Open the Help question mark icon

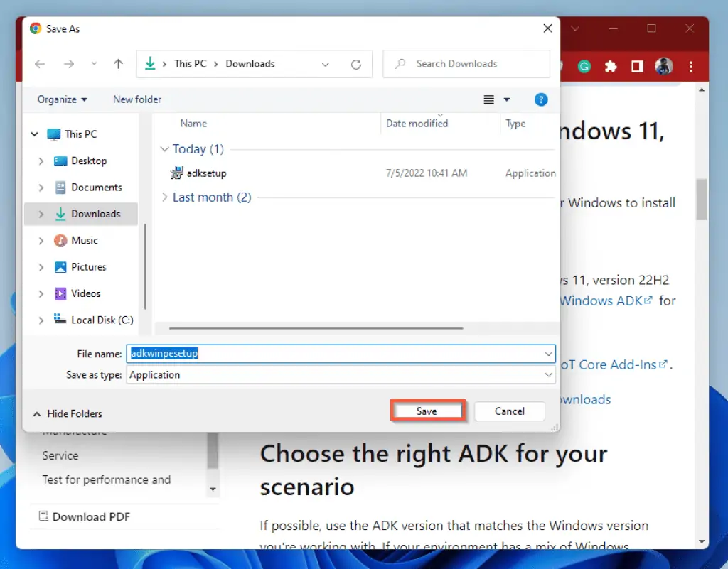(x=540, y=100)
